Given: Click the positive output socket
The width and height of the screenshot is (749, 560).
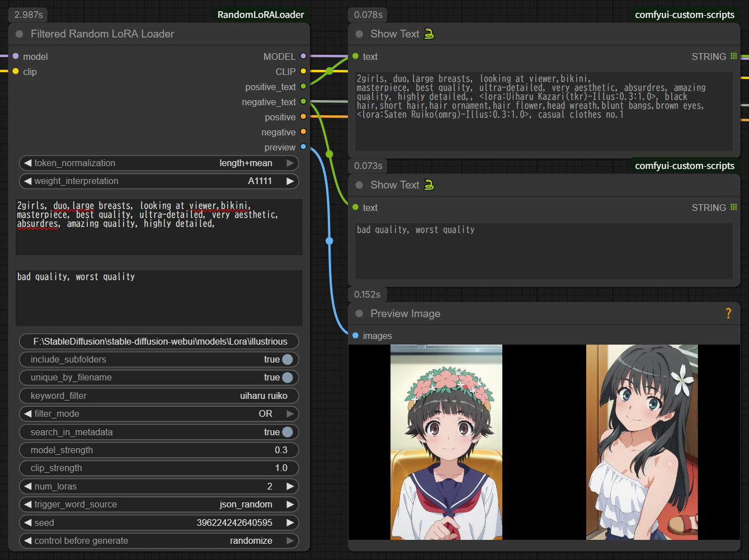Looking at the screenshot, I should point(303,116).
